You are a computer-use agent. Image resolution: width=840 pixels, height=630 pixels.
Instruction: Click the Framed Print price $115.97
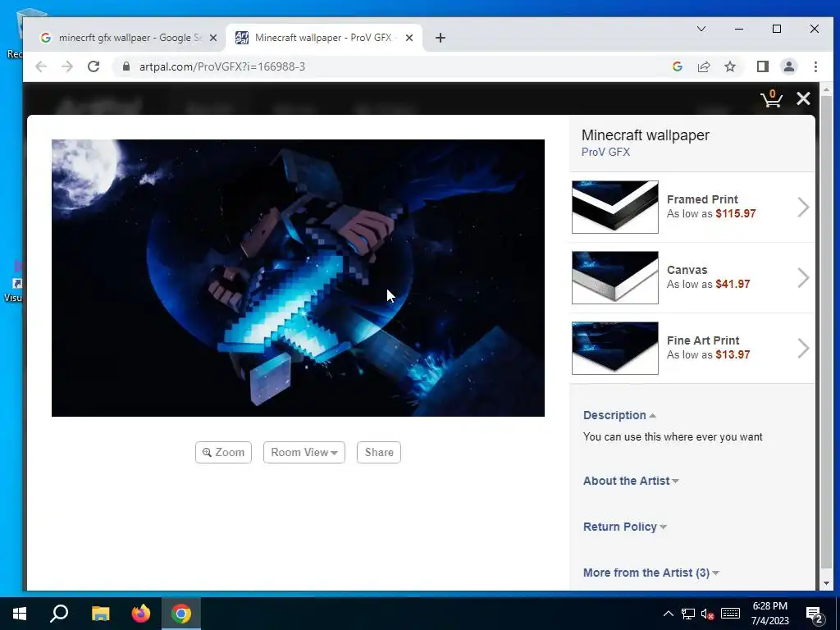tap(736, 214)
